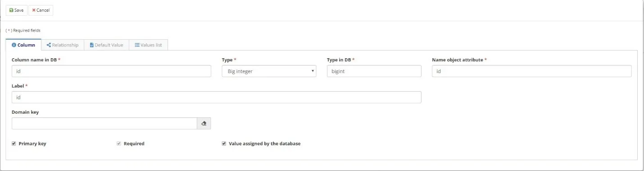Select the Column tab
Image resolution: width=644 pixels, height=171 pixels.
point(23,45)
